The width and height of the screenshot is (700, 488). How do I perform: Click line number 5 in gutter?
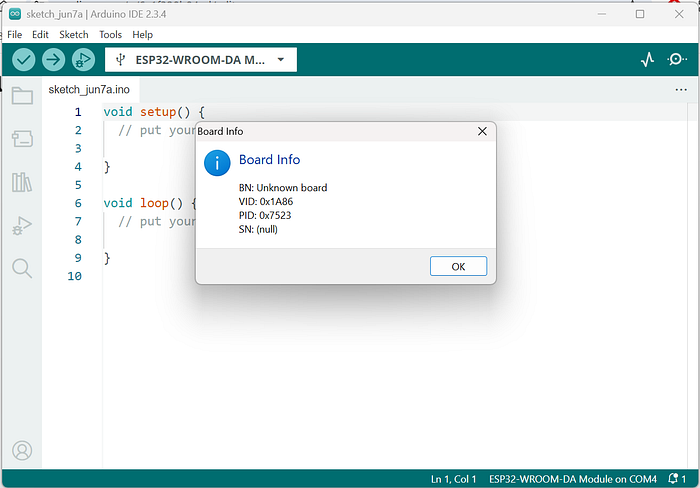click(78, 184)
